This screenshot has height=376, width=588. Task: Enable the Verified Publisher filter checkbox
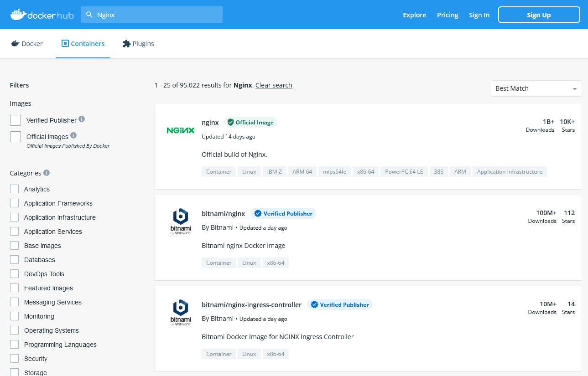16,120
